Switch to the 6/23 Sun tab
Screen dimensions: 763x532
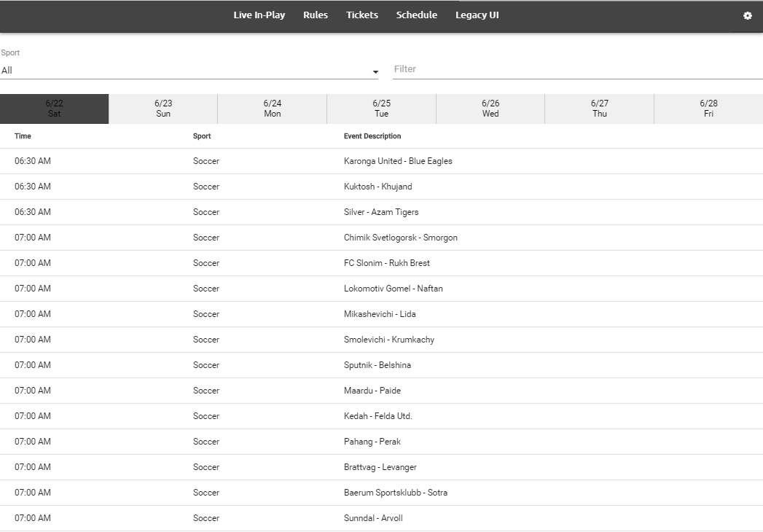point(163,109)
